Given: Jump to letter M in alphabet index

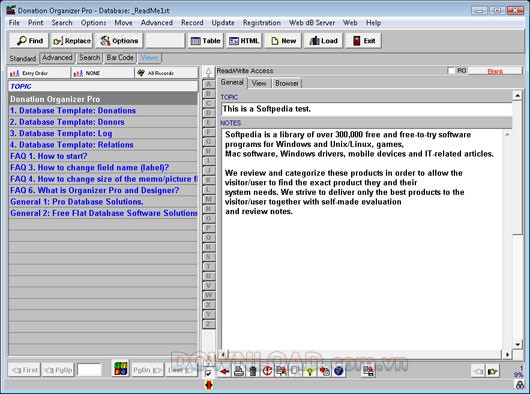Looking at the screenshot, I should coord(209,199).
